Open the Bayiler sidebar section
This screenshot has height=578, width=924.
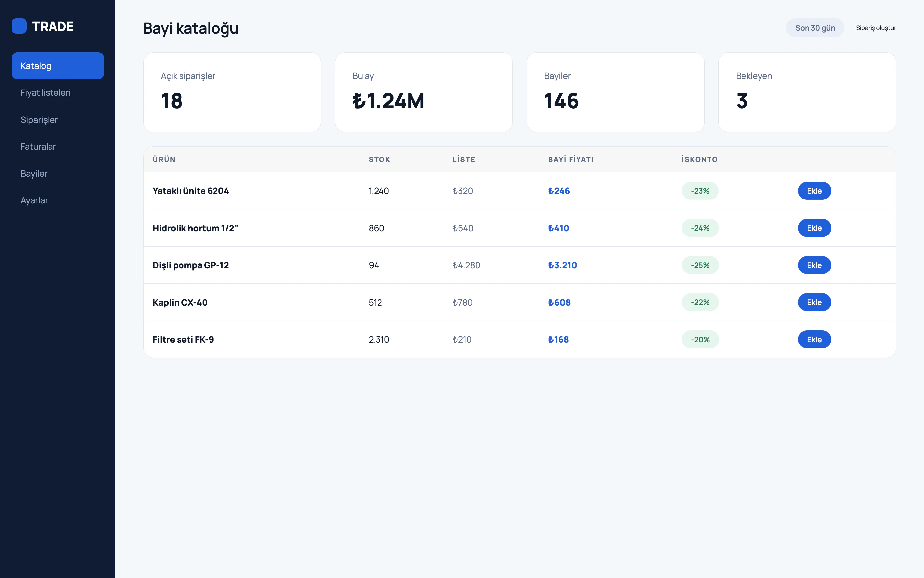click(x=58, y=173)
